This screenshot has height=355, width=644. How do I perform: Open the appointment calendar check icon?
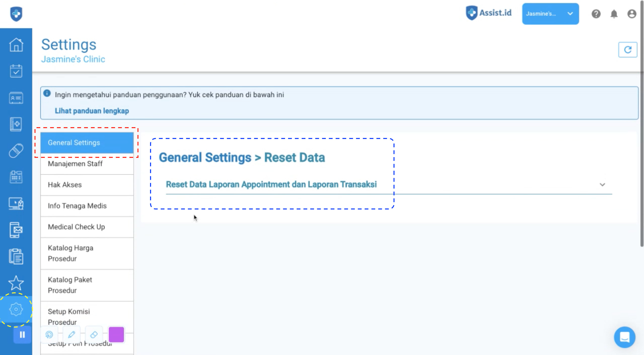click(x=16, y=71)
